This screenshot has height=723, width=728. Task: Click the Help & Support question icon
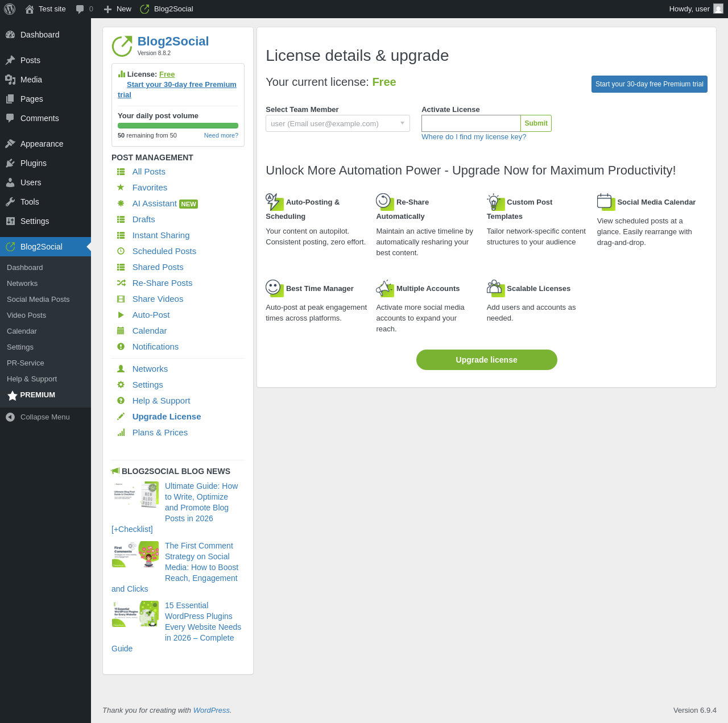(121, 401)
